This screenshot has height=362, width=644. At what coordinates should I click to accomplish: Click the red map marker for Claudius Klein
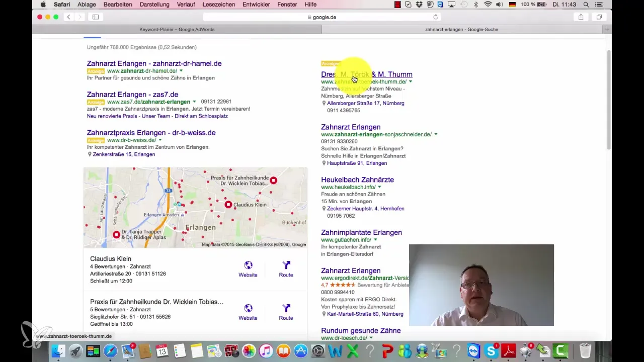click(x=228, y=205)
